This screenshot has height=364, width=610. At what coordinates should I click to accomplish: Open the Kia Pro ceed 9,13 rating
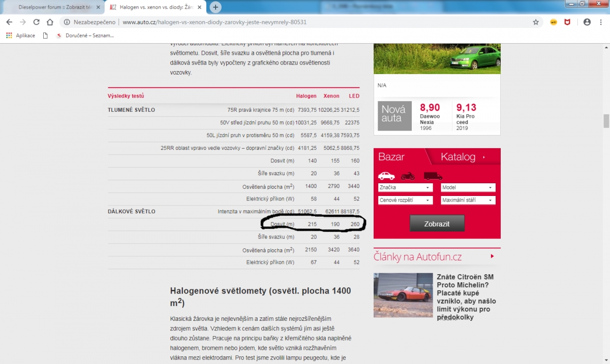pyautogui.click(x=466, y=117)
